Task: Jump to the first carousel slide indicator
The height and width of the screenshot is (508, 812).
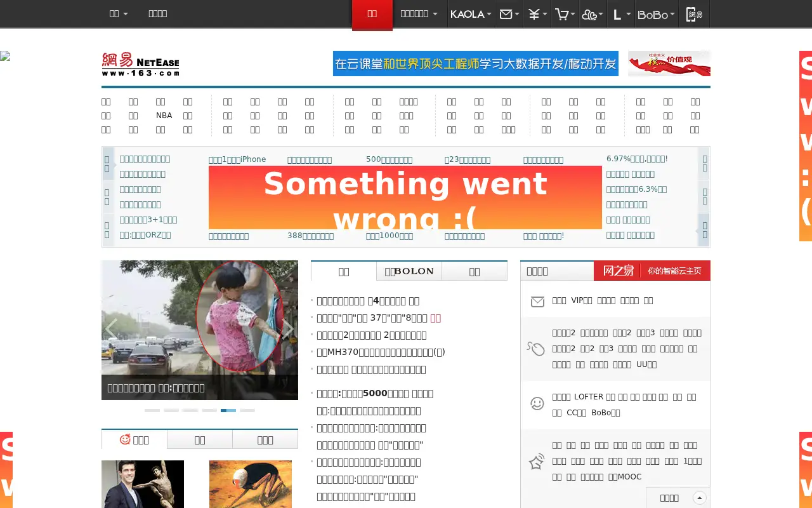Action: (152, 411)
